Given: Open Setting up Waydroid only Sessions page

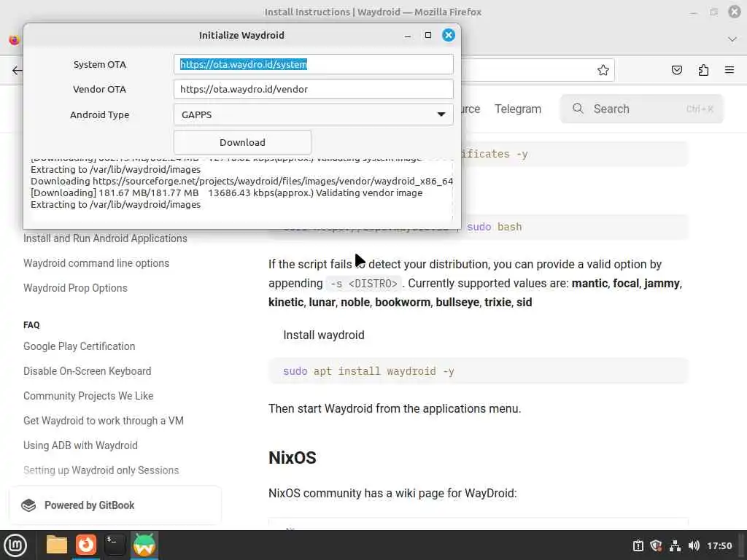Looking at the screenshot, I should (x=101, y=470).
